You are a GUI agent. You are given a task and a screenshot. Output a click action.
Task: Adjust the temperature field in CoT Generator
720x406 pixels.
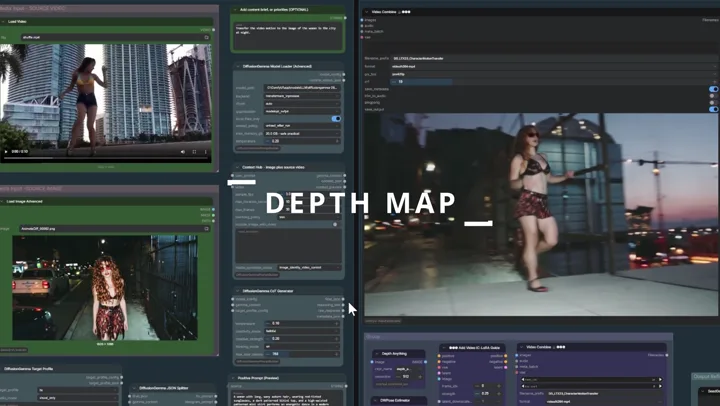pyautogui.click(x=302, y=323)
